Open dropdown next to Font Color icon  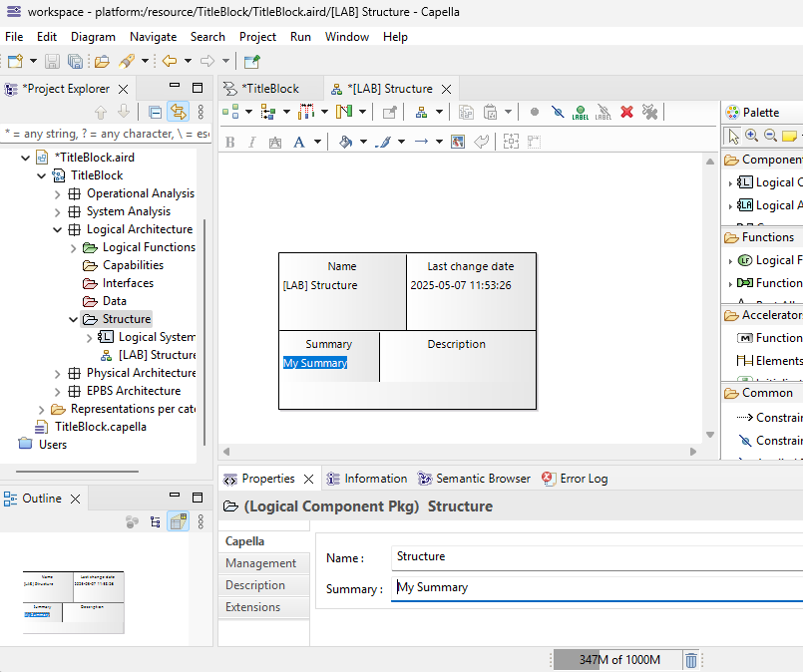(317, 142)
